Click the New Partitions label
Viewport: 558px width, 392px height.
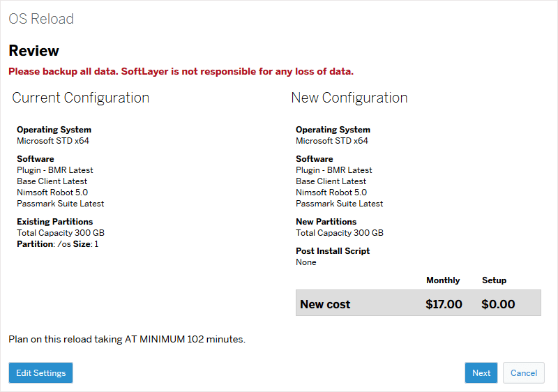(x=326, y=222)
